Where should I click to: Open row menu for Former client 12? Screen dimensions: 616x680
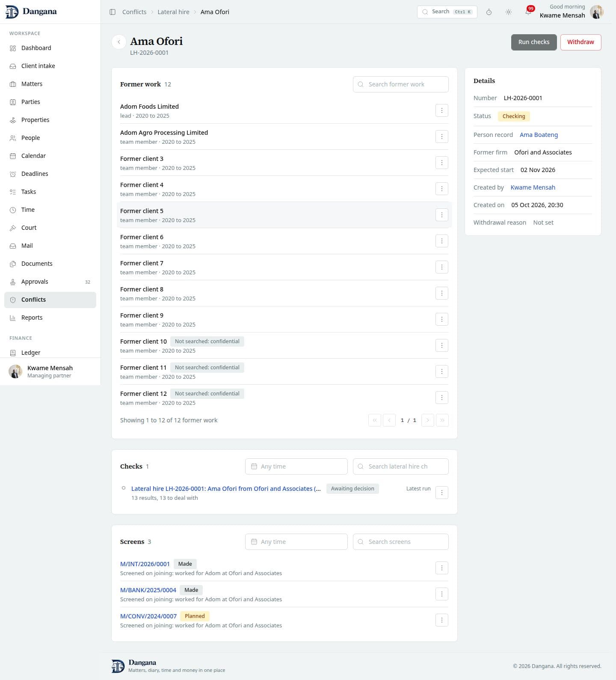[x=442, y=398]
